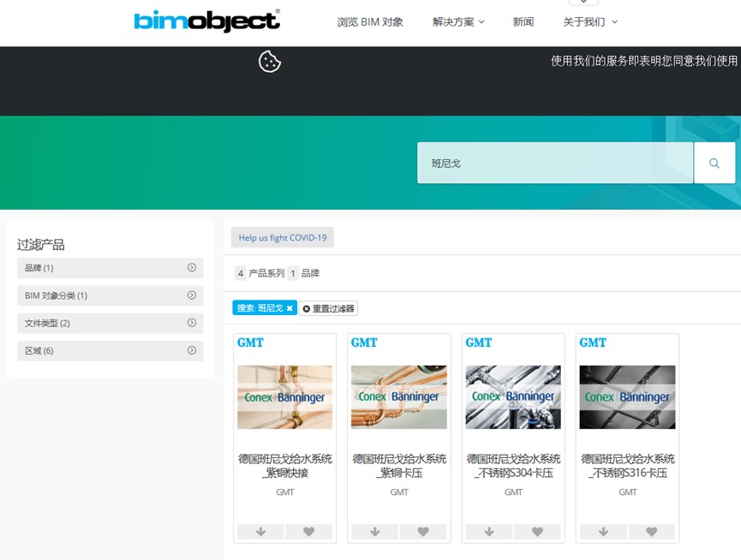The height and width of the screenshot is (560, 741).
Task: Click the search magnifier button
Action: tap(714, 163)
